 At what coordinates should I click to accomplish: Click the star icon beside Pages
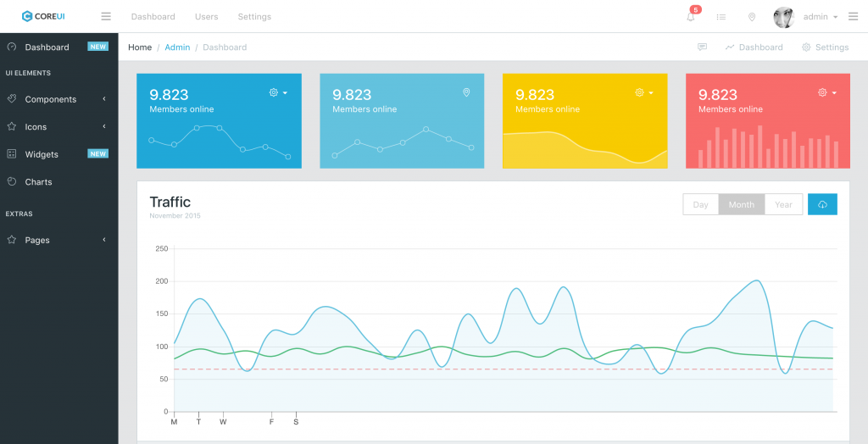coord(12,240)
